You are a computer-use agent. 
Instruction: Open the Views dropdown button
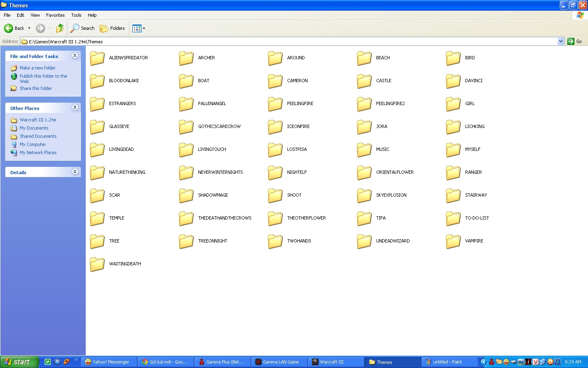[x=139, y=28]
